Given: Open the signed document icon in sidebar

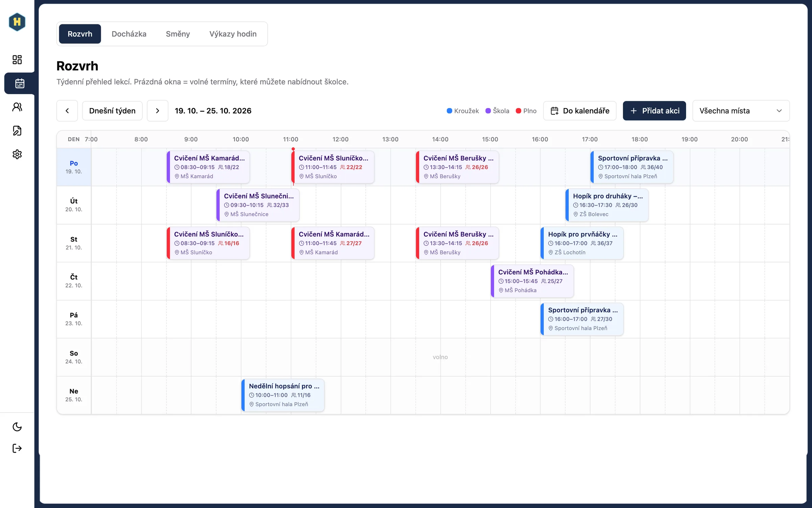Looking at the screenshot, I should click(17, 131).
